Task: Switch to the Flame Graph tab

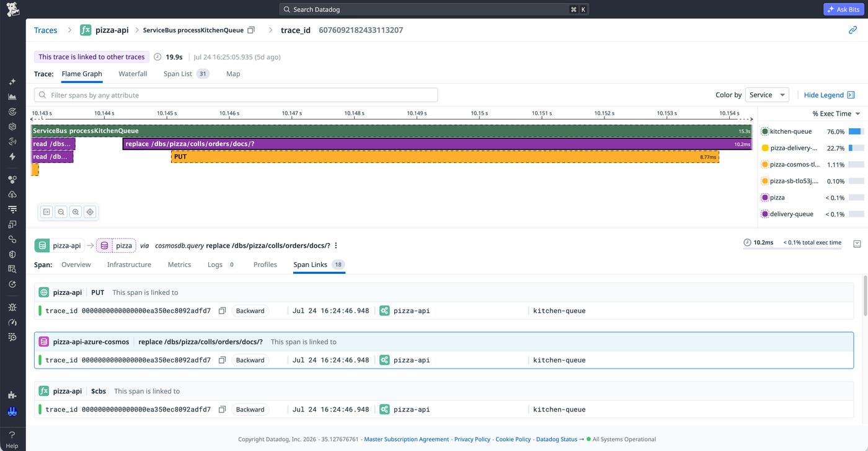Action: tap(82, 74)
